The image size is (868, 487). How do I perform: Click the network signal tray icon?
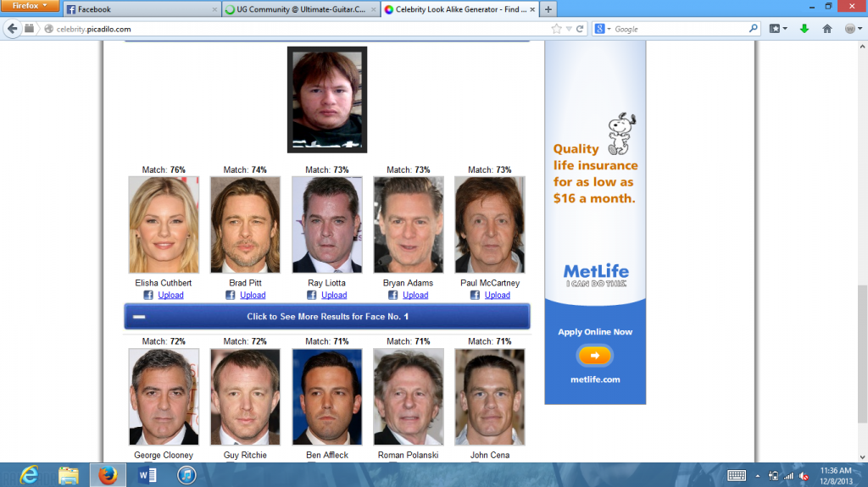pos(788,476)
